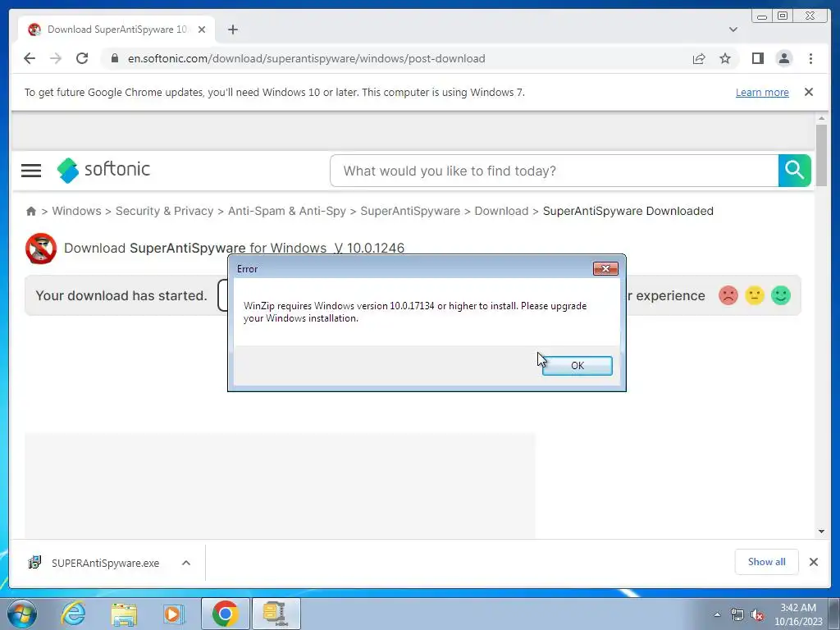840x630 pixels.
Task: Open the tab search chevron
Action: 733,30
